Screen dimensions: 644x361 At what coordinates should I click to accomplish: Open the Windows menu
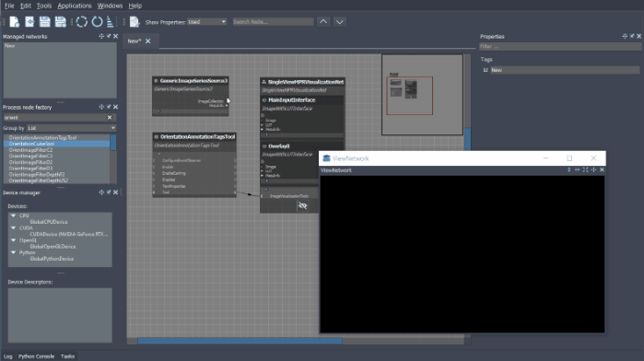(x=110, y=6)
